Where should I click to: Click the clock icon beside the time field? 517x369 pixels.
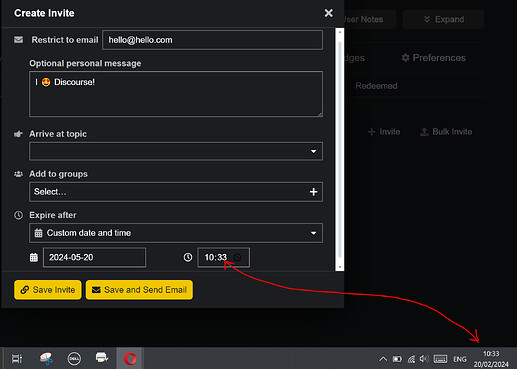(x=188, y=257)
